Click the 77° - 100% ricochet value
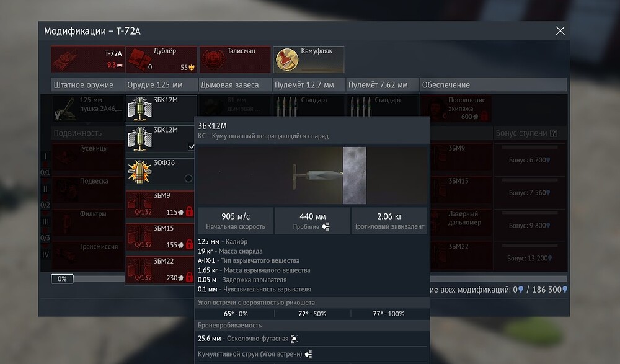 click(388, 314)
